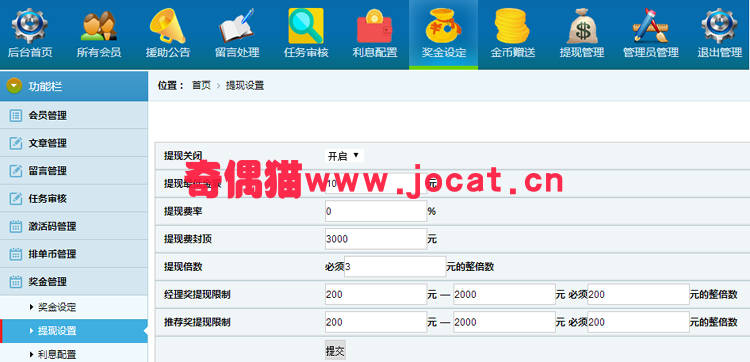This screenshot has height=362, width=750.
Task: Collapse the 功能栏 sidebar header arrow
Action: 14,86
